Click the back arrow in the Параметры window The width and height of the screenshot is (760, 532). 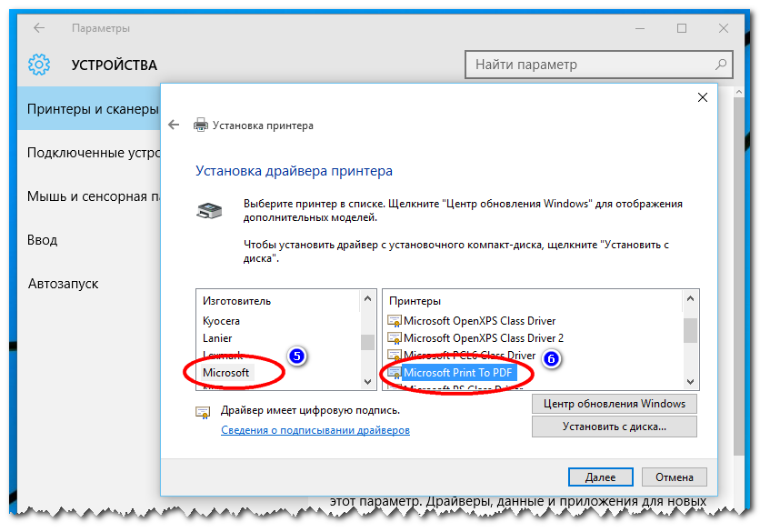(x=37, y=28)
